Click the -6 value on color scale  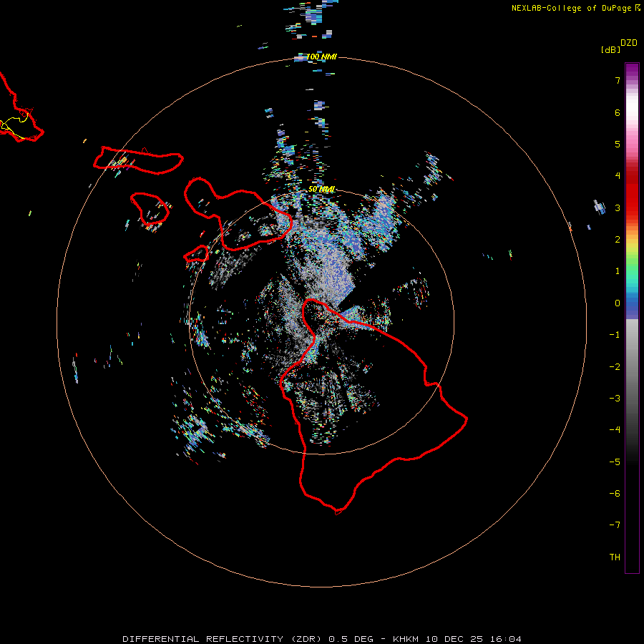click(x=615, y=493)
